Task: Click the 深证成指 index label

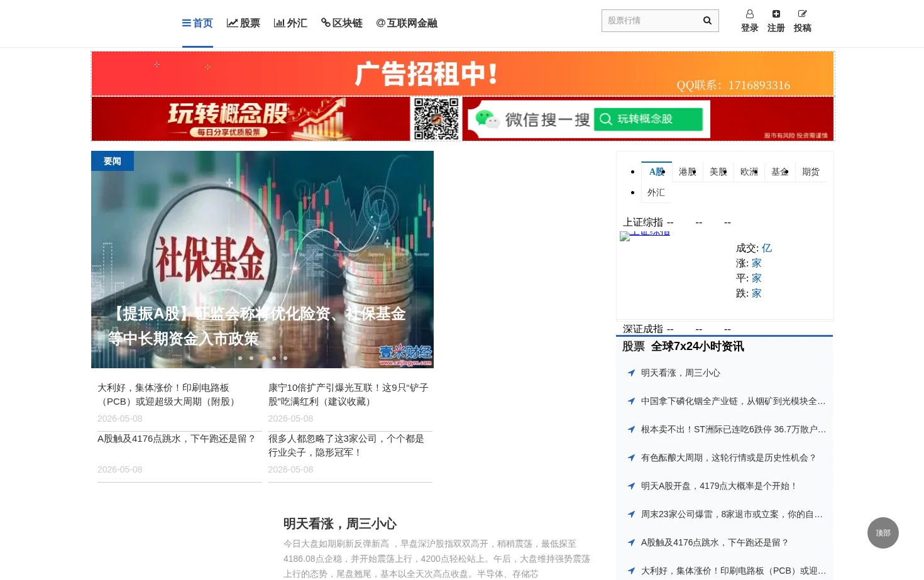Action: click(643, 329)
